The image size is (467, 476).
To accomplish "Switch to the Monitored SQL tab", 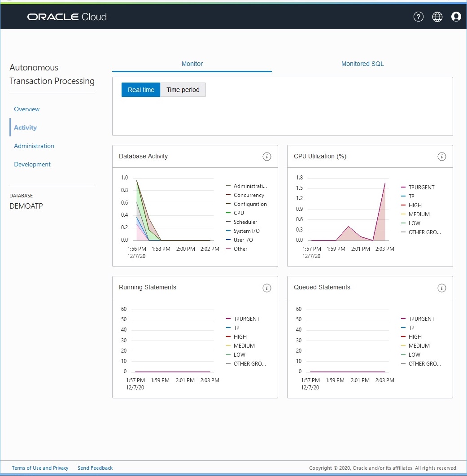I will pyautogui.click(x=362, y=64).
